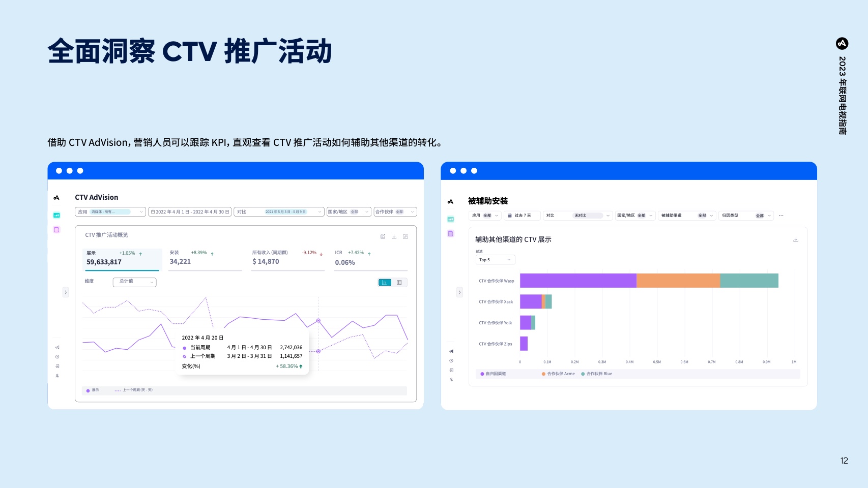Open 应用 dropdown in CTV AdVision filters
868x488 pixels.
coord(110,212)
